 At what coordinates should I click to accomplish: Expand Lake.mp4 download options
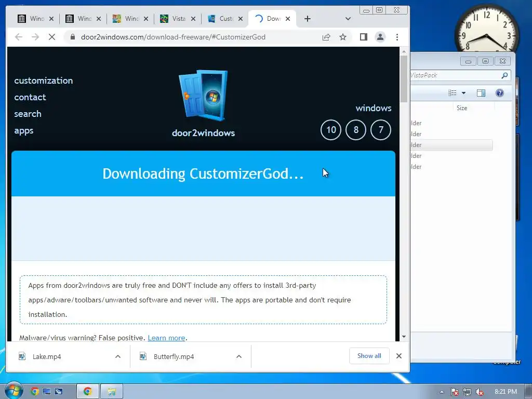[118, 356]
